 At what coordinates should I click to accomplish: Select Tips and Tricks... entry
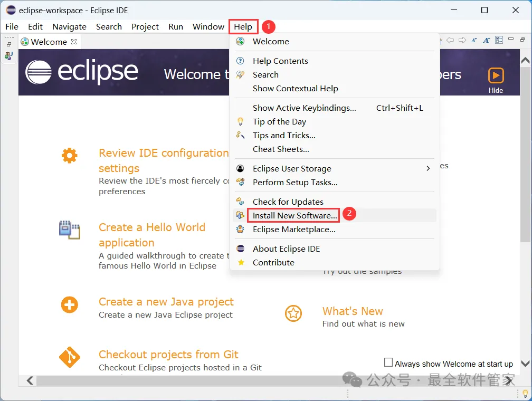point(334,136)
